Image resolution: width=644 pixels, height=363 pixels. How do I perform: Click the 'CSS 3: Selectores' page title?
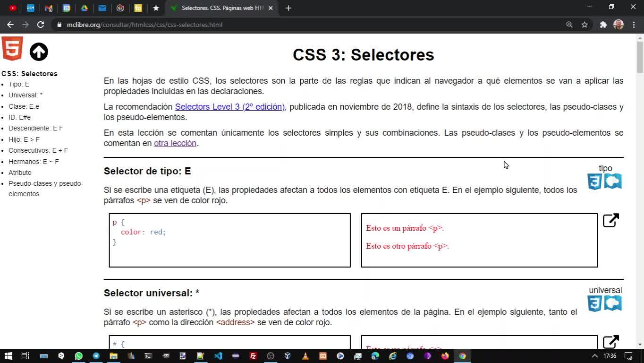364,54
